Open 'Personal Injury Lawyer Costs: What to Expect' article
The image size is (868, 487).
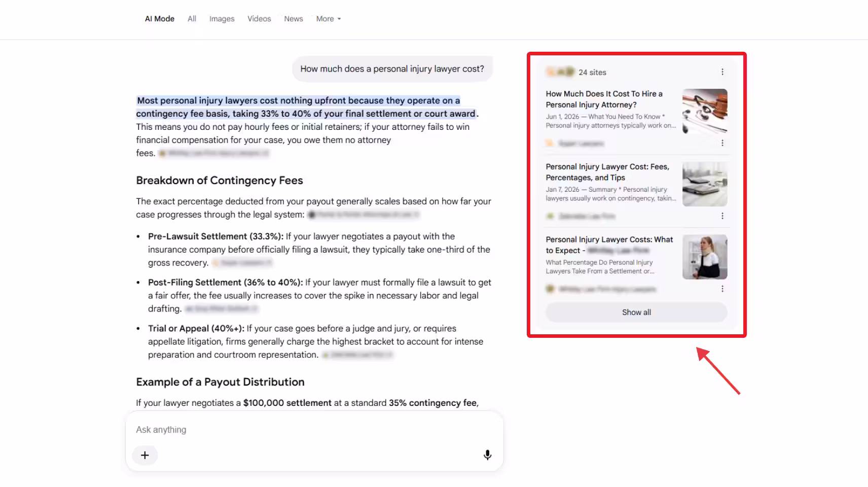(609, 245)
